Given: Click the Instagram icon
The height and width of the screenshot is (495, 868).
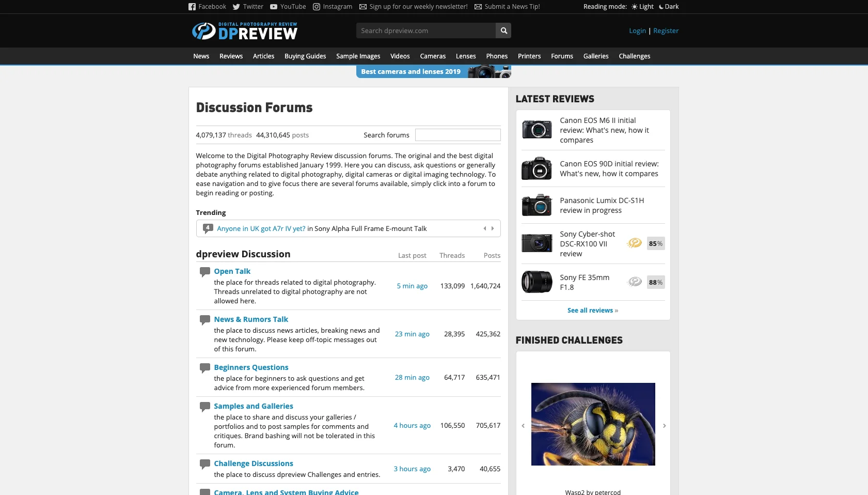Looking at the screenshot, I should pyautogui.click(x=317, y=7).
